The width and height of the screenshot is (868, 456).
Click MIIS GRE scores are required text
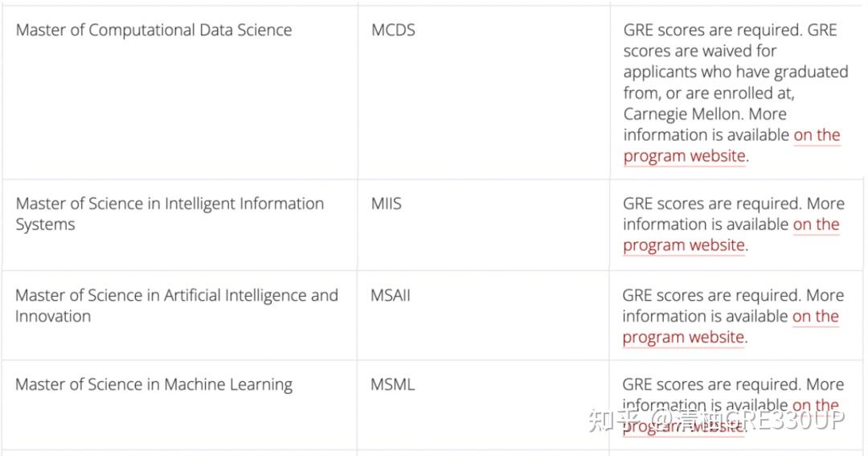click(711, 204)
